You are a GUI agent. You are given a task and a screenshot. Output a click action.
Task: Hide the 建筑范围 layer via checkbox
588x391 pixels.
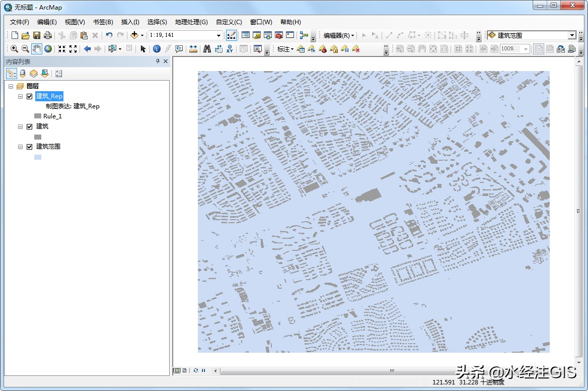[x=29, y=147]
